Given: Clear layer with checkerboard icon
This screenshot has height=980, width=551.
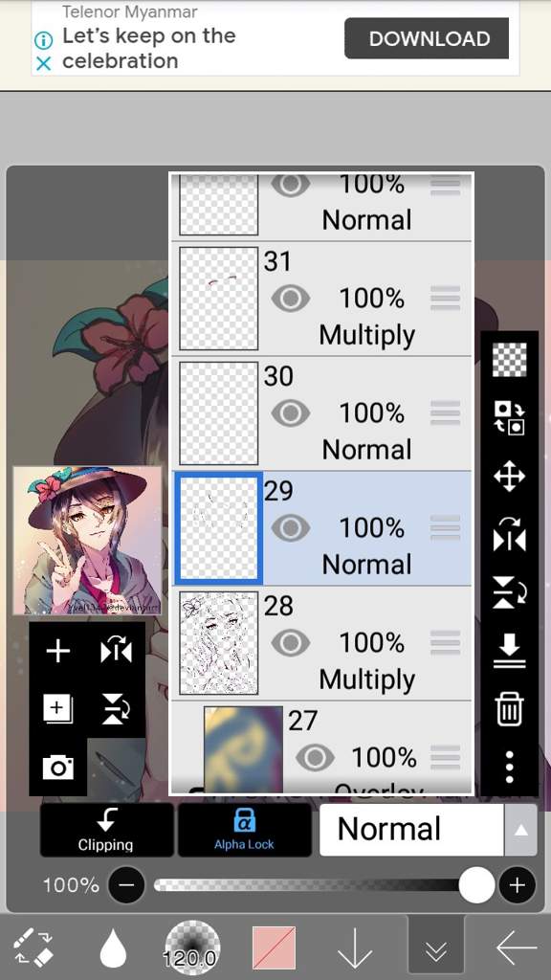Looking at the screenshot, I should (x=509, y=360).
